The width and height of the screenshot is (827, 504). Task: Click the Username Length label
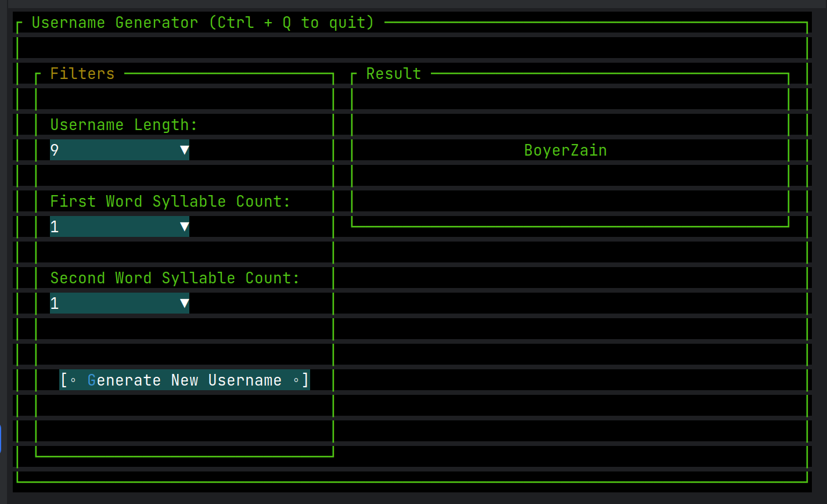(x=124, y=124)
